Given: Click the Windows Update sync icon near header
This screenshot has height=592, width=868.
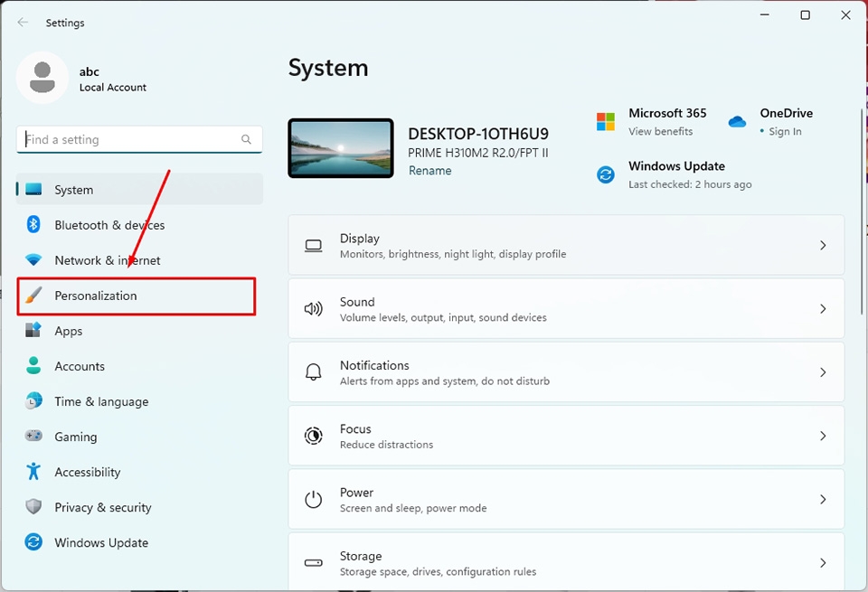Looking at the screenshot, I should pyautogui.click(x=606, y=174).
